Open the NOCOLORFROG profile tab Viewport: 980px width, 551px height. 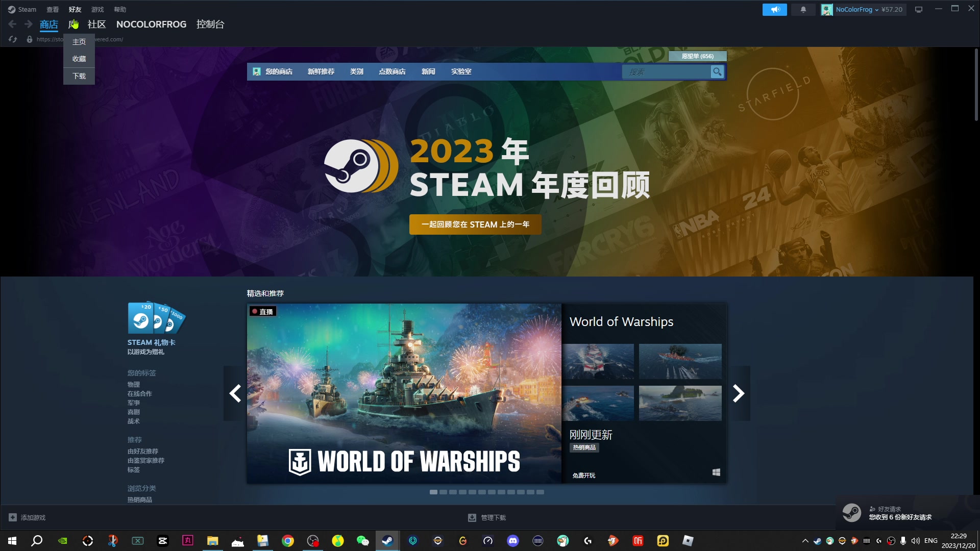152,24
